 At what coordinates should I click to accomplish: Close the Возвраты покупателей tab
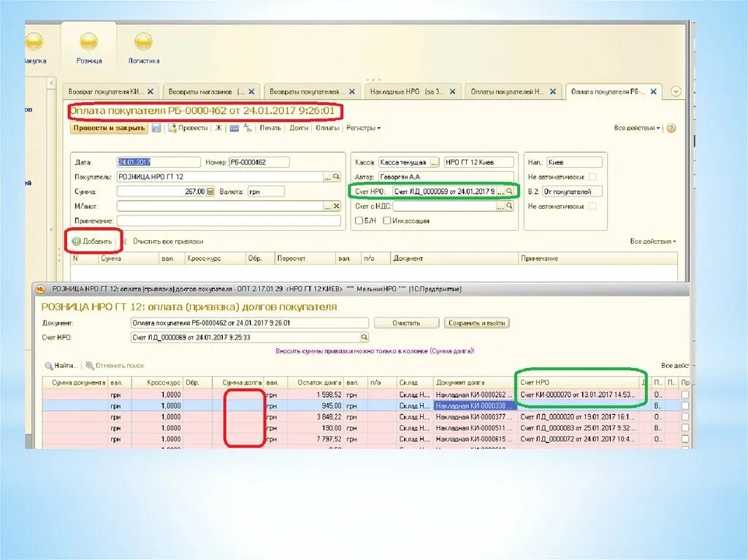351,91
